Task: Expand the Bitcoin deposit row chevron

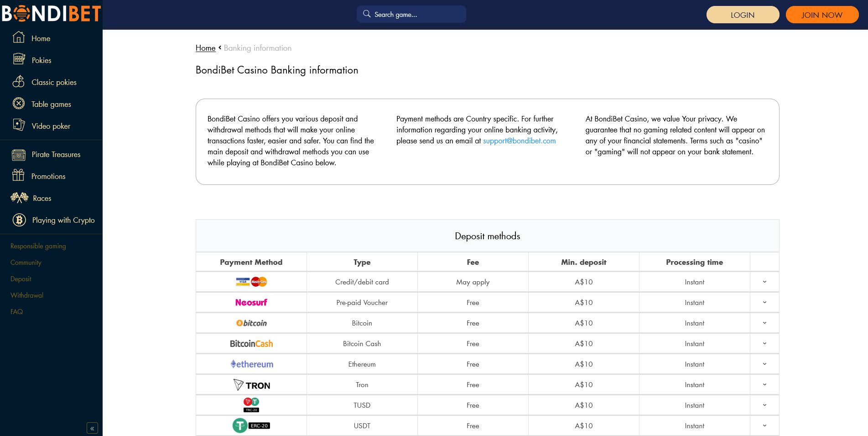Action: pos(764,323)
